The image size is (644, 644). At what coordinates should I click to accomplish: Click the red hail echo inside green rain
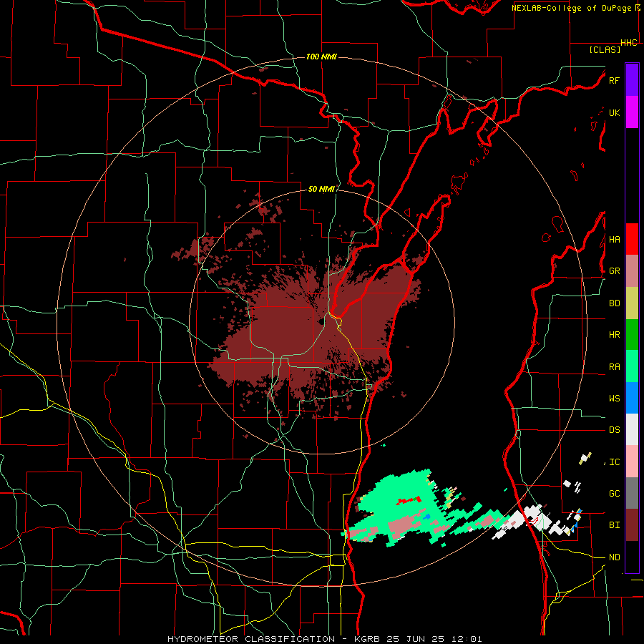pyautogui.click(x=409, y=500)
